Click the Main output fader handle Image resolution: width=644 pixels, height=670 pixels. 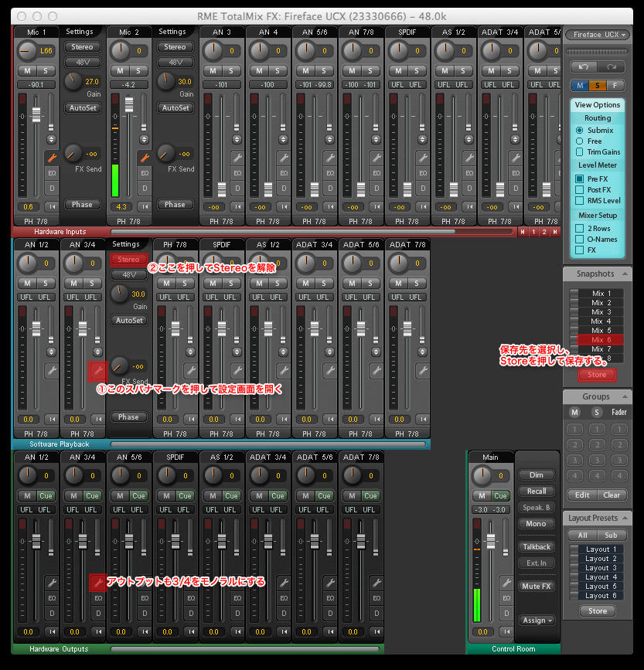click(490, 539)
